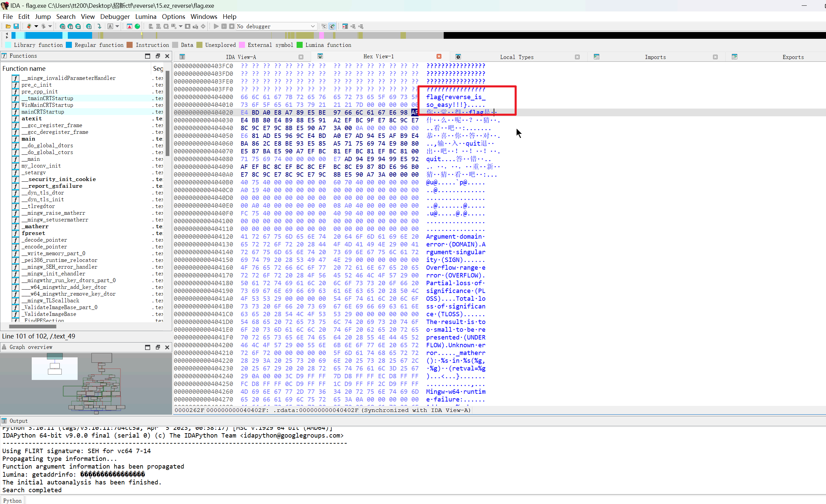Click the Save database floppy icon
Image resolution: width=826 pixels, height=504 pixels.
tap(16, 26)
